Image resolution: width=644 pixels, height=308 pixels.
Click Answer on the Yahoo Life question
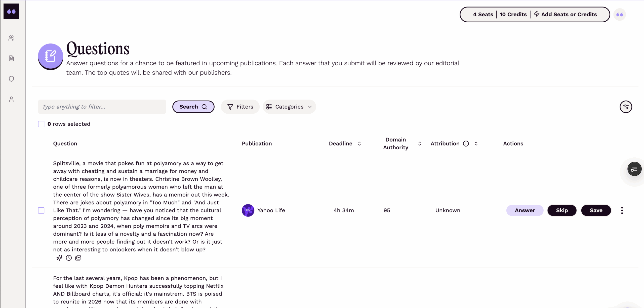pyautogui.click(x=525, y=210)
